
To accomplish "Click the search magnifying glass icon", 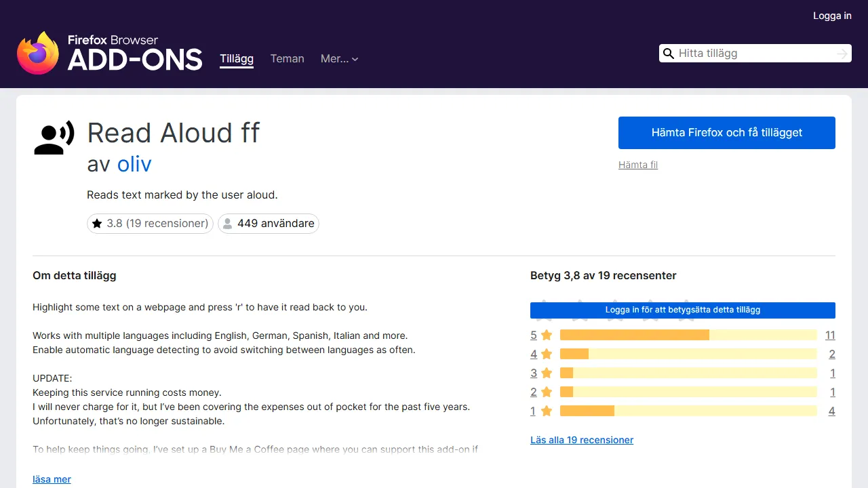I will [x=669, y=54].
